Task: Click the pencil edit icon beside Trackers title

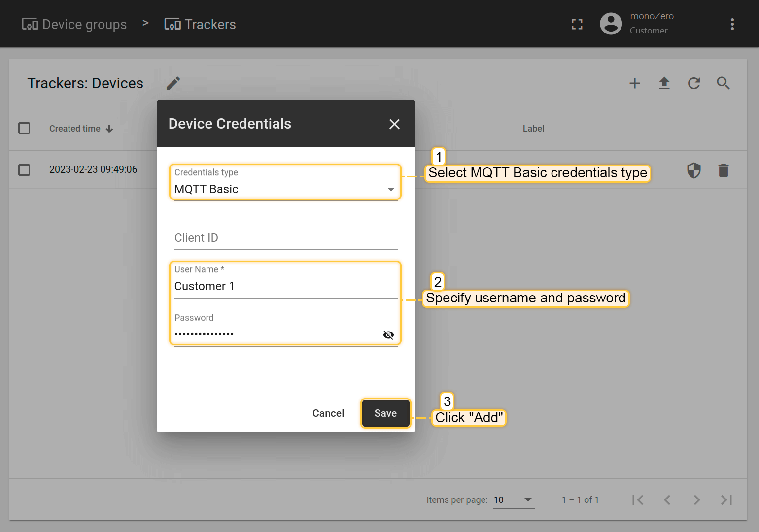Action: click(173, 83)
